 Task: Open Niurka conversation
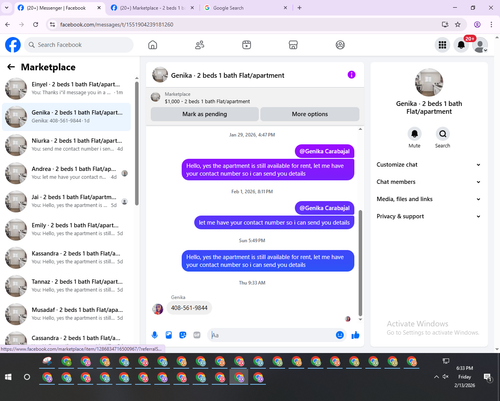tap(66, 145)
